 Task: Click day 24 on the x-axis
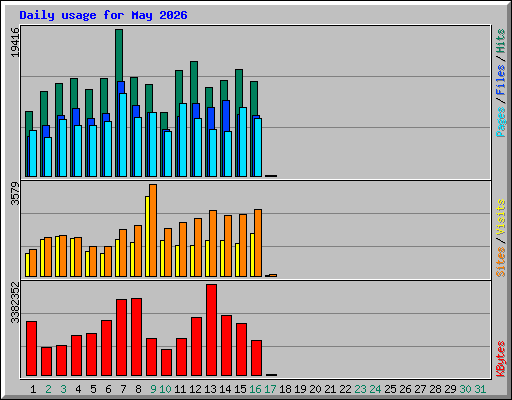point(375,389)
